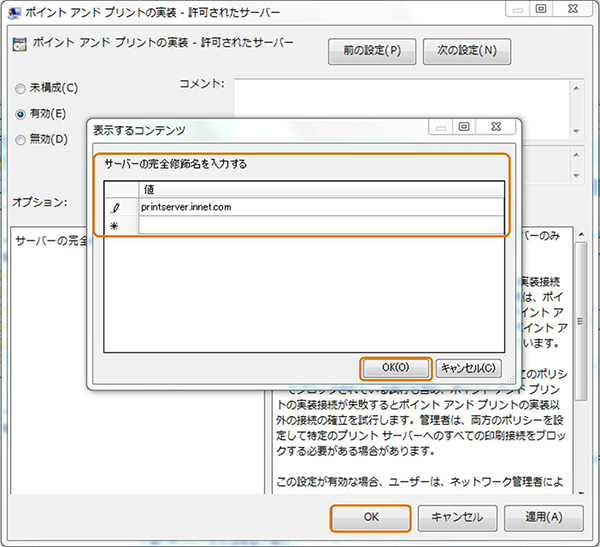The height and width of the screenshot is (547, 600).
Task: Click the bottom キャンセル button of the policy window
Action: click(457, 517)
